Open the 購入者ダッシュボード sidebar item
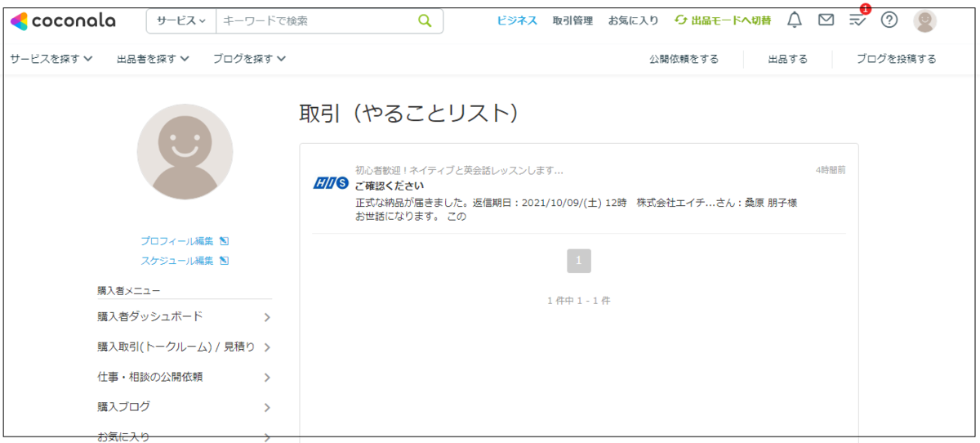 [x=185, y=316]
